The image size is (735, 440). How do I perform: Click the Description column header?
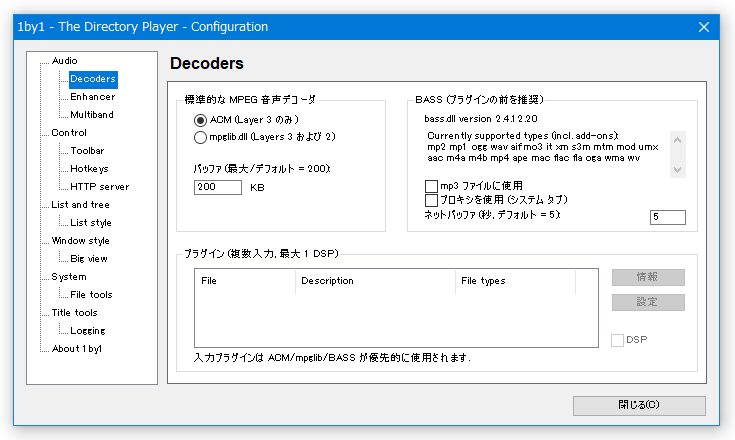(375, 281)
